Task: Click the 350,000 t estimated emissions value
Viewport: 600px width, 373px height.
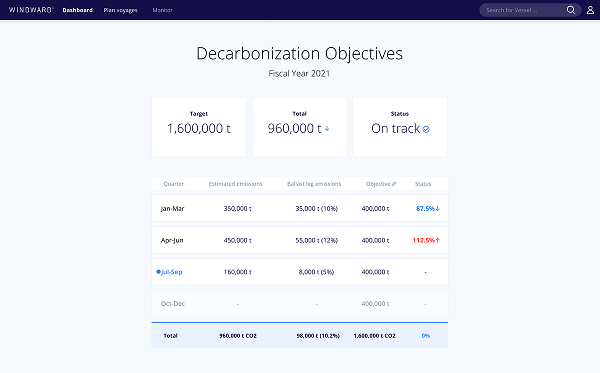Action: (x=238, y=208)
